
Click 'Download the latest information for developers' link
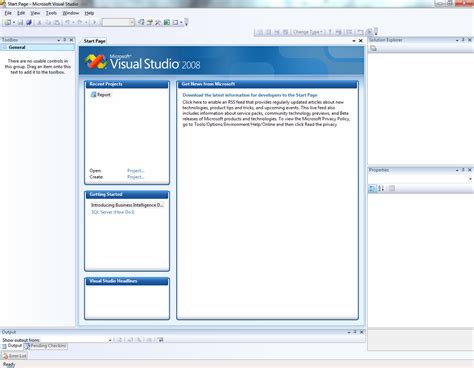point(250,95)
